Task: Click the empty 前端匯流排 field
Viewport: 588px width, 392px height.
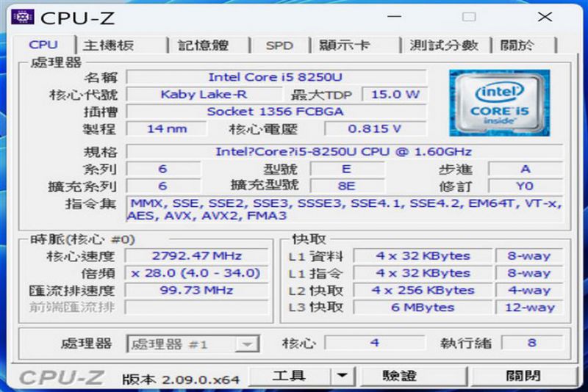Action: click(x=196, y=308)
